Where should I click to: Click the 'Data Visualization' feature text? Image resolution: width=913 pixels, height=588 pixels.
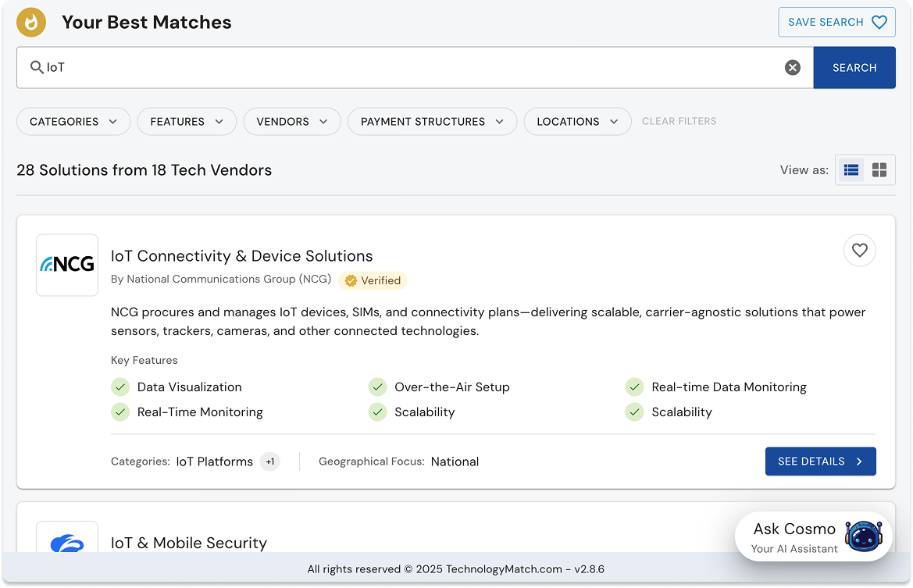[189, 387]
